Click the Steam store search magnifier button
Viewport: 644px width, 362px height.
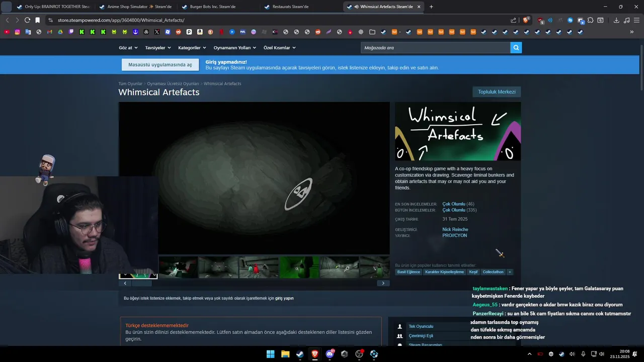coord(516,48)
